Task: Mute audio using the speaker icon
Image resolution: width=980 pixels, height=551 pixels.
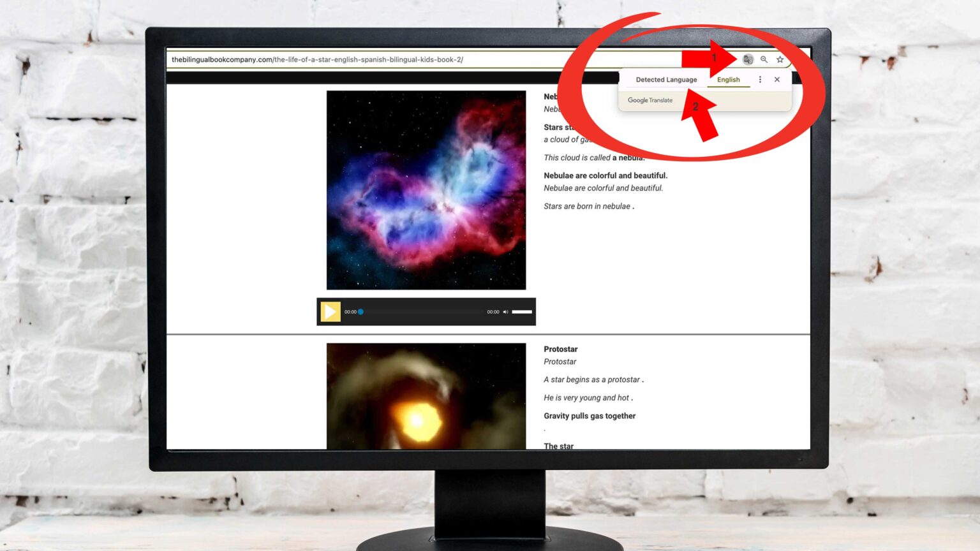Action: 505,312
